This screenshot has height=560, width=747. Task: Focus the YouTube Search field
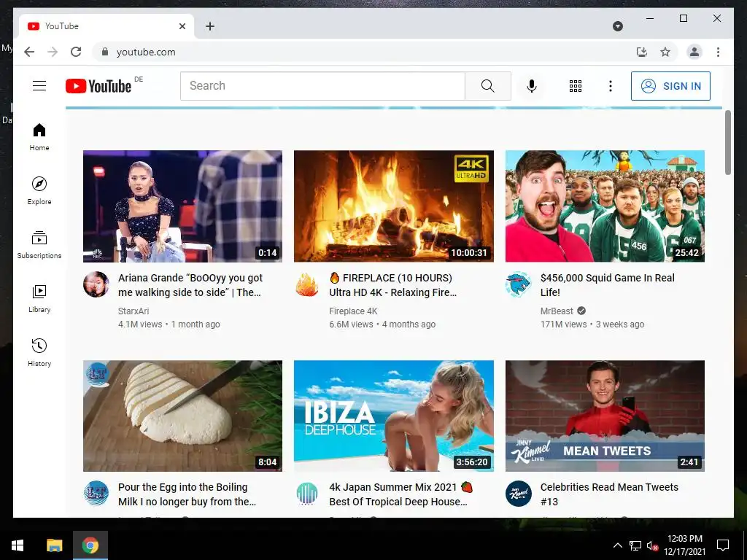pyautogui.click(x=322, y=86)
